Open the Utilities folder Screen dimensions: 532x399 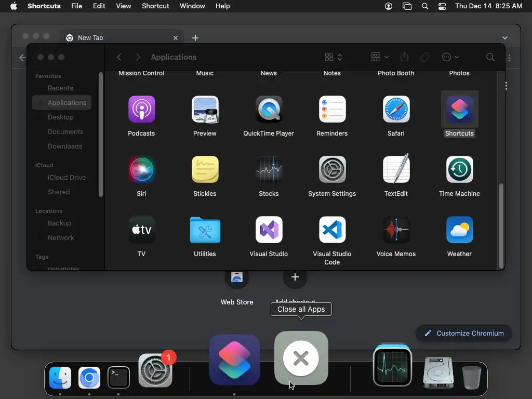pyautogui.click(x=205, y=230)
